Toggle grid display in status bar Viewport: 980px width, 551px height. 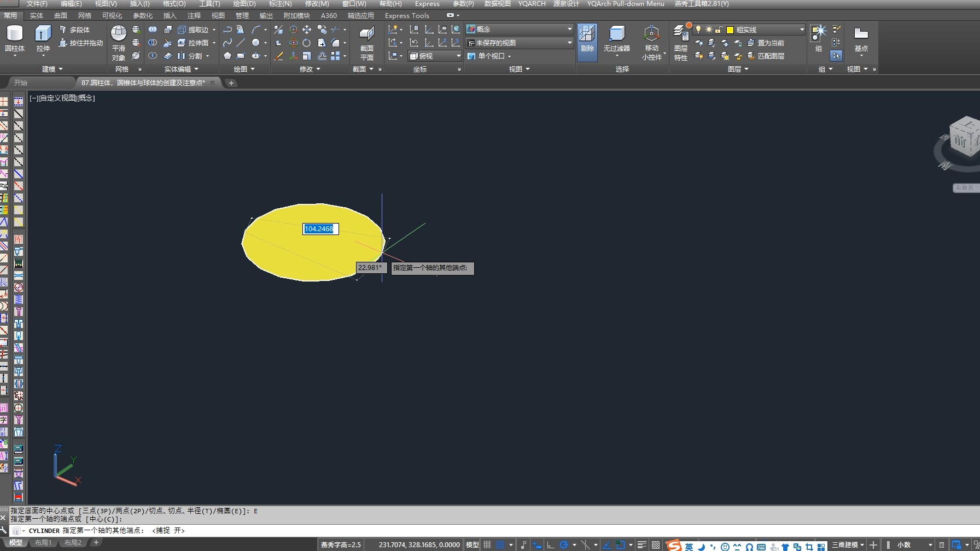(x=487, y=545)
